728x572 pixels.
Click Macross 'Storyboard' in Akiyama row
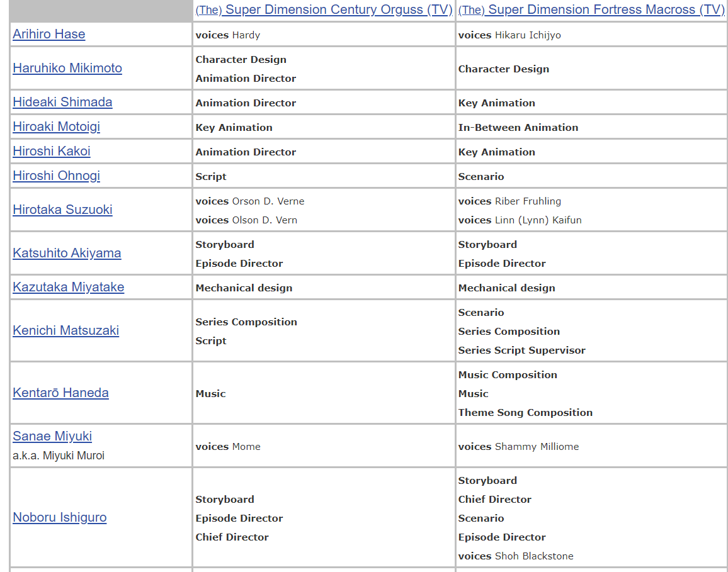click(487, 245)
